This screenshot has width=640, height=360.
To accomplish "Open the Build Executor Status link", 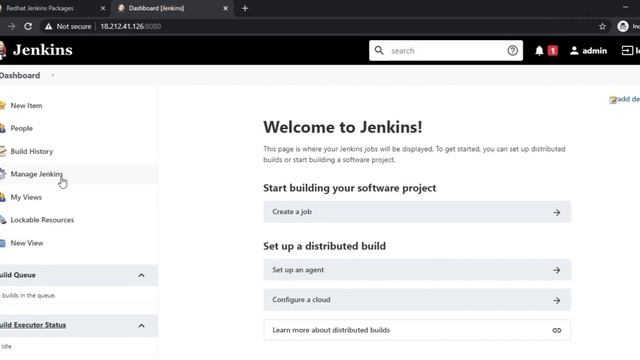I will click(33, 325).
